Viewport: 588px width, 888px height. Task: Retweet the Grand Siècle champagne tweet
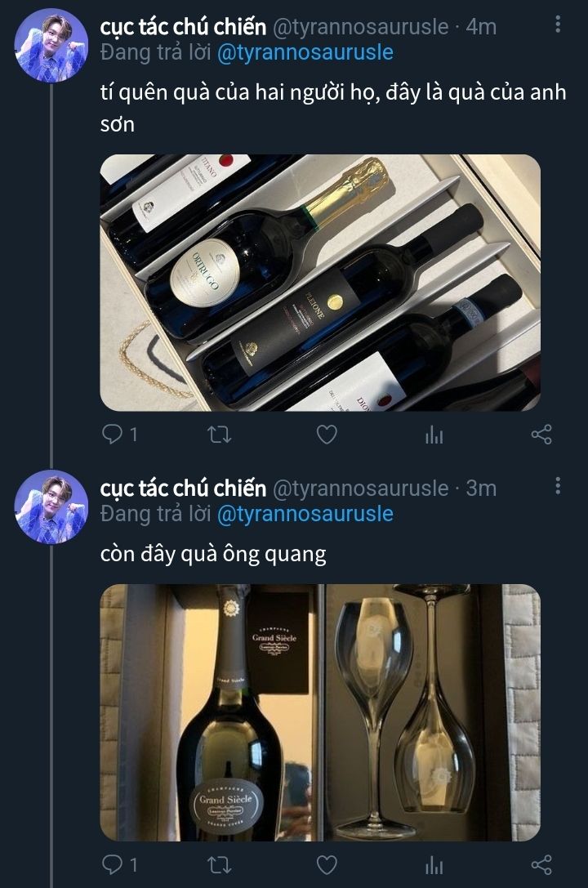click(219, 864)
